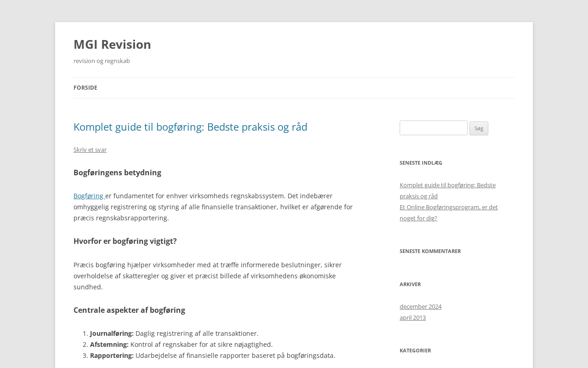The height and width of the screenshot is (368, 588).
Task: Click the Afstemning list item
Action: pyautogui.click(x=181, y=345)
